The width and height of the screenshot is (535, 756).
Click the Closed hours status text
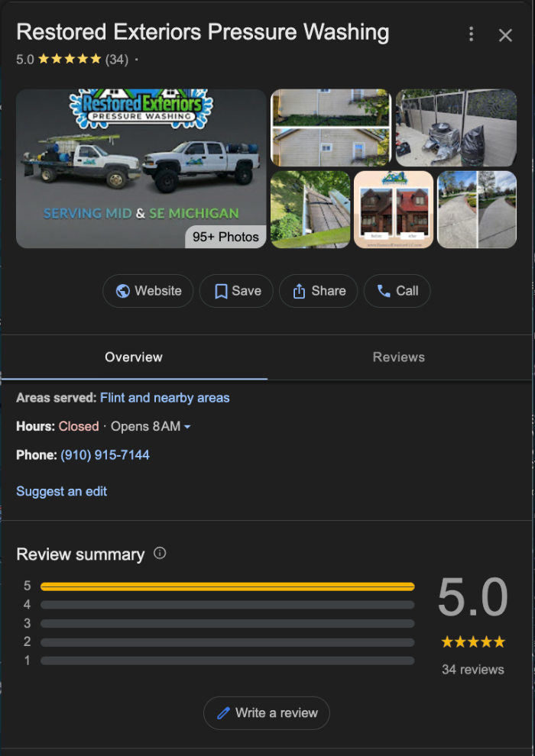coord(79,427)
